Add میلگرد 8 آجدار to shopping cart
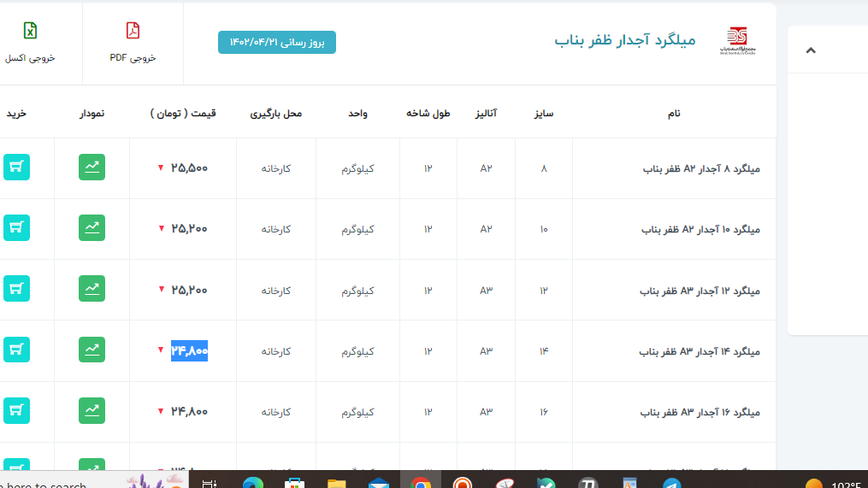This screenshot has height=488, width=868. tap(16, 168)
